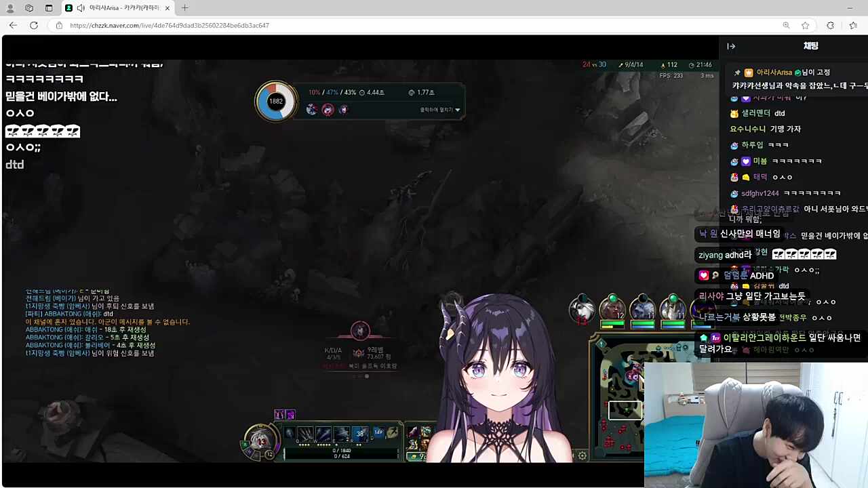
Task: Click the player champion portrait in the HUD
Action: (x=260, y=440)
